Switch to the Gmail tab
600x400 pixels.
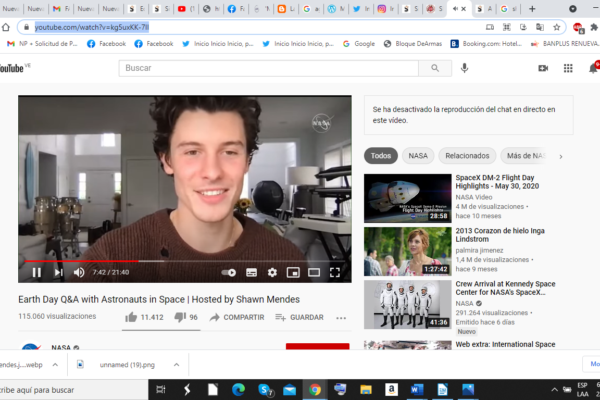[x=60, y=9]
